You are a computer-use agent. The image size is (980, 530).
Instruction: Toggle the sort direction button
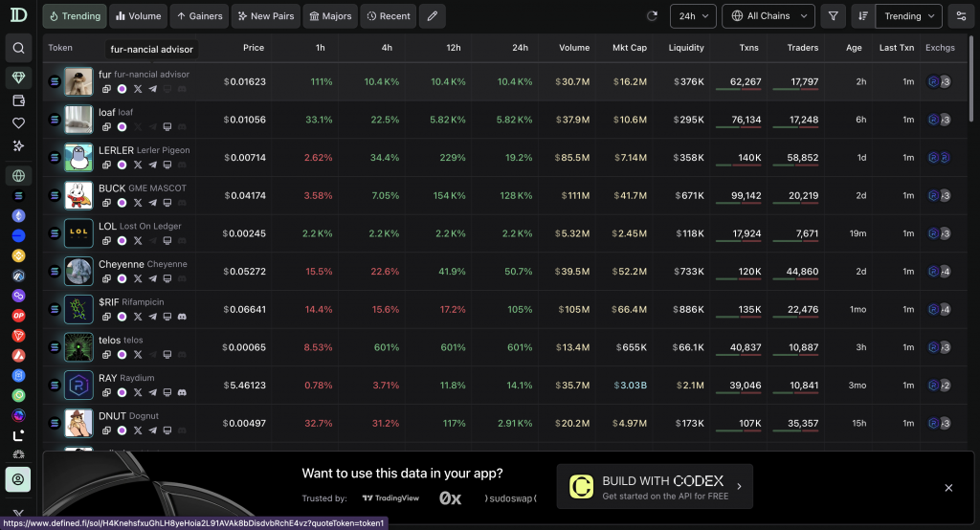863,16
